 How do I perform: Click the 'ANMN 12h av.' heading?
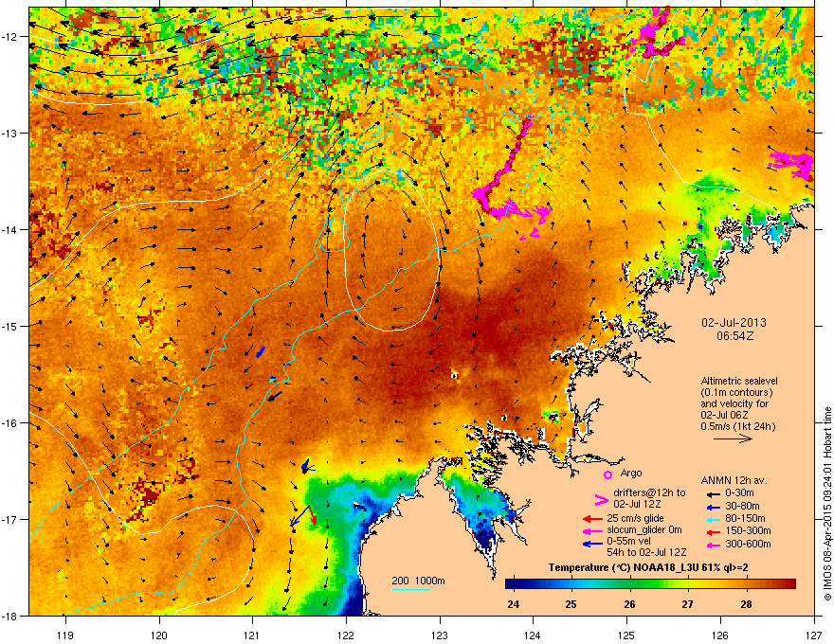tap(734, 480)
